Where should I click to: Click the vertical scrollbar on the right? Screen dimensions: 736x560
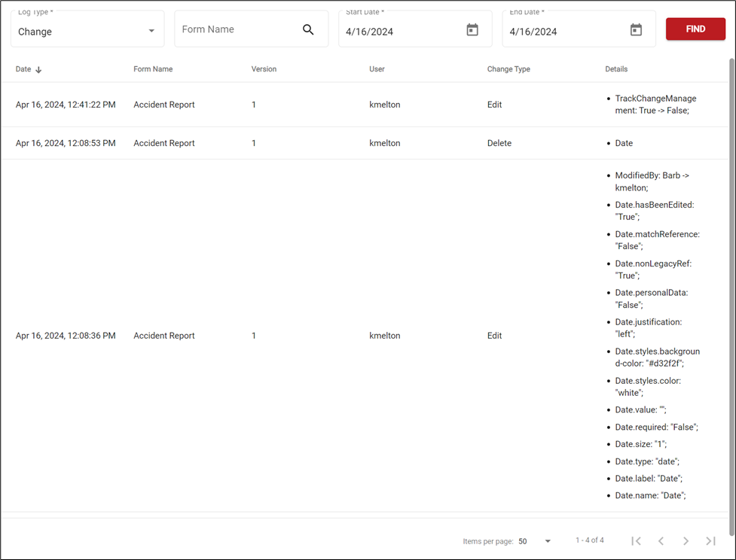click(x=731, y=296)
